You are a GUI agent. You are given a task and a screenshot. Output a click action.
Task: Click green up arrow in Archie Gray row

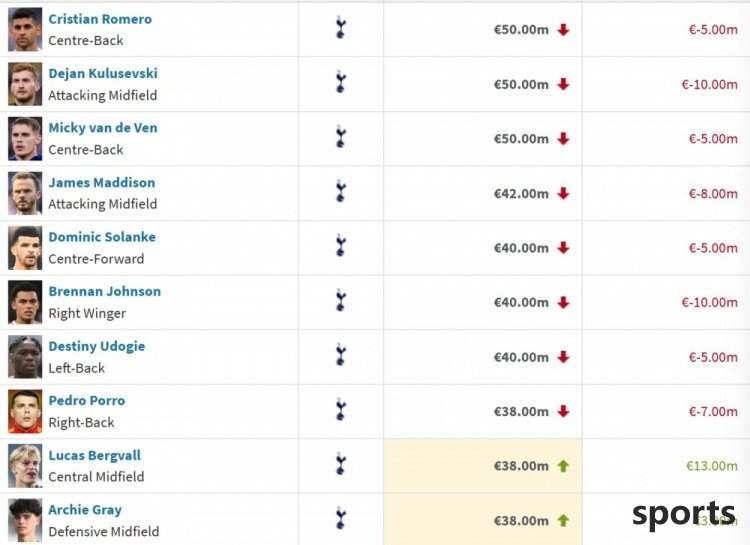[563, 520]
